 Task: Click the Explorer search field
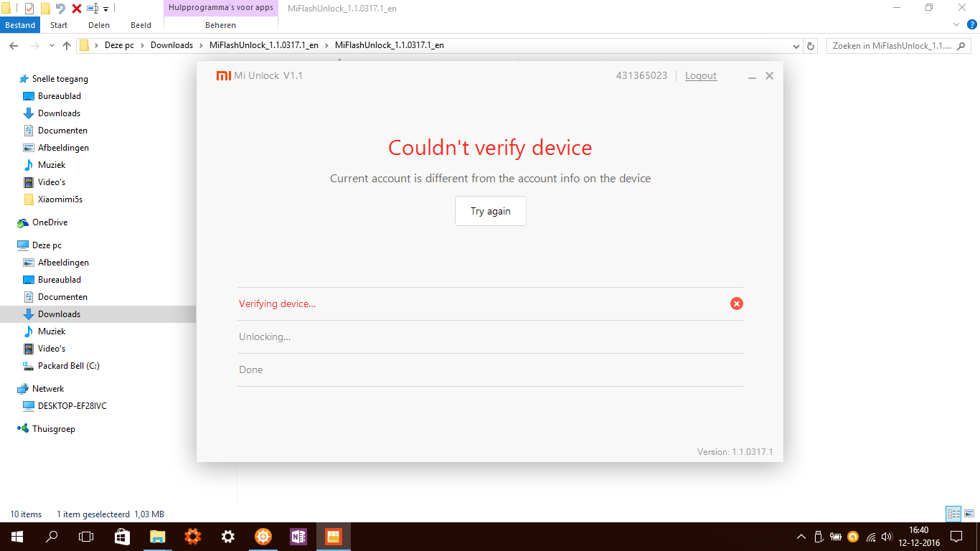[897, 45]
